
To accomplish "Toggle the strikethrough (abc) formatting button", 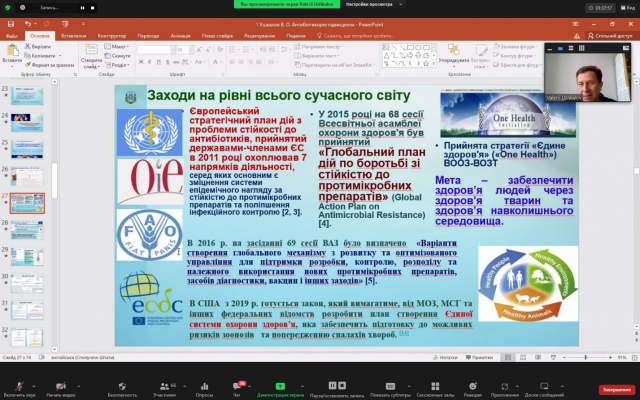I will (x=176, y=62).
